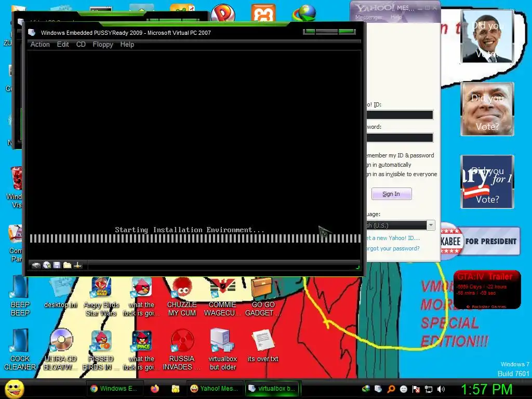532x399 pixels.
Task: Click the GTA:IV Trailer countdown gadget
Action: [487, 290]
